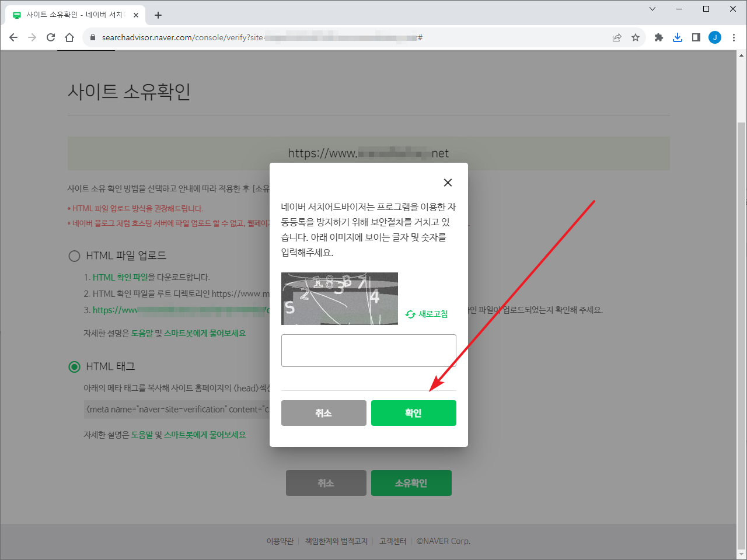Open a new tab with the plus button
This screenshot has width=747, height=560.
click(158, 15)
